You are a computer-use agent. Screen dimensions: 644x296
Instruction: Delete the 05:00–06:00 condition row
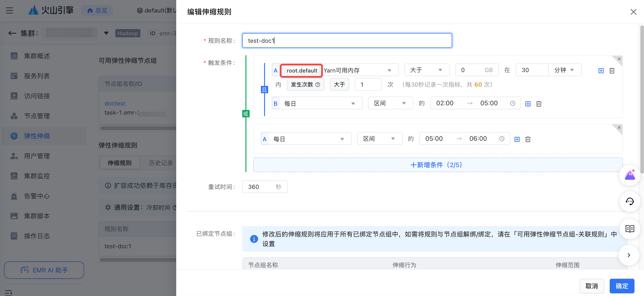tap(528, 139)
